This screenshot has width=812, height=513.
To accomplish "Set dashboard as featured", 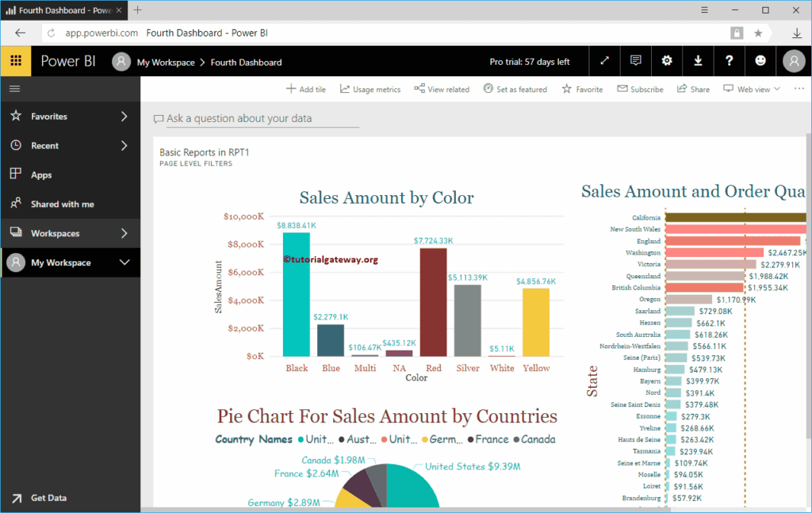I will click(515, 89).
